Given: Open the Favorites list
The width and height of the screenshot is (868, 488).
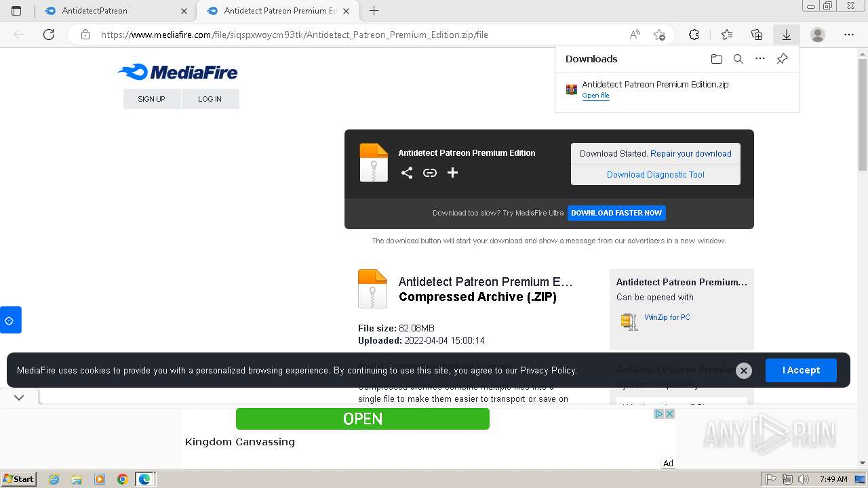Looking at the screenshot, I should click(x=727, y=35).
